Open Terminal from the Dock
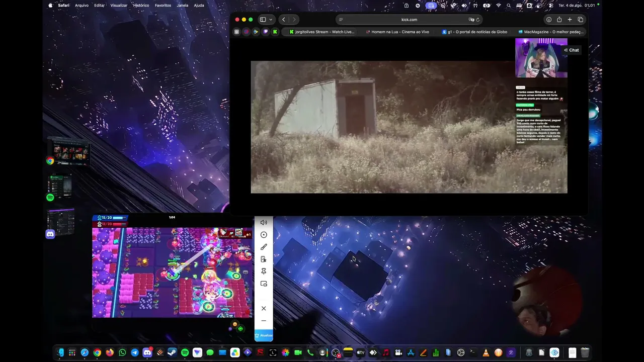 tap(473, 352)
